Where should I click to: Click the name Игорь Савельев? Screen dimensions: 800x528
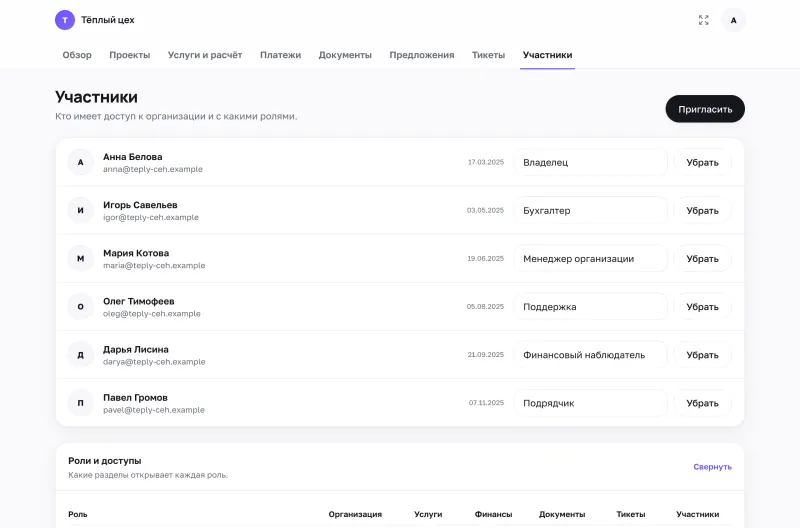tap(140, 205)
